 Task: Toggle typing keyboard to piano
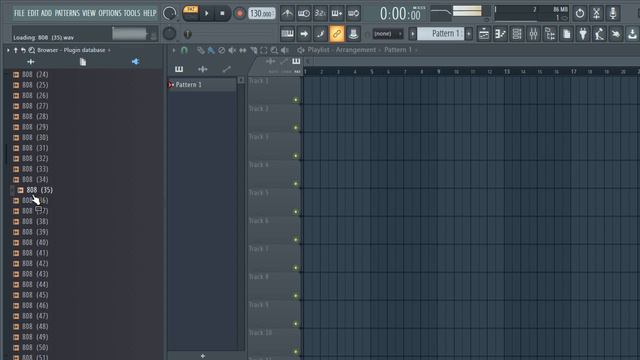(287, 34)
